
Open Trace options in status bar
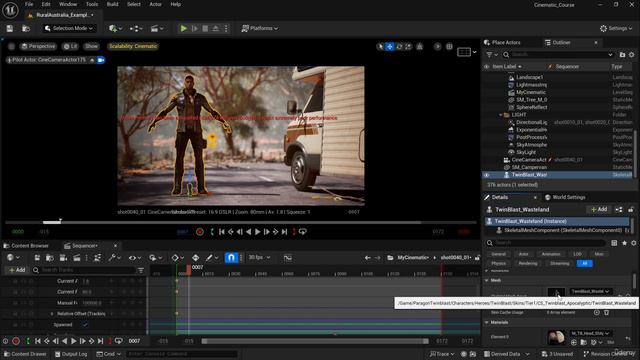(x=442, y=354)
